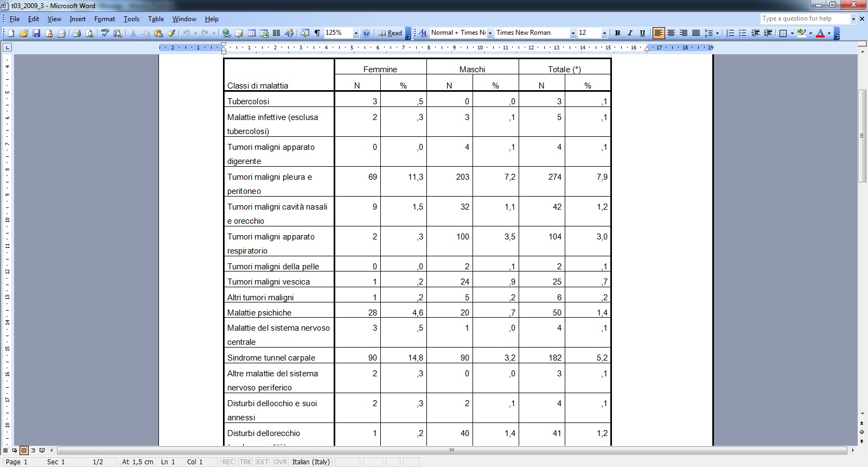Expand the Zoom 125% dropdown

(356, 33)
